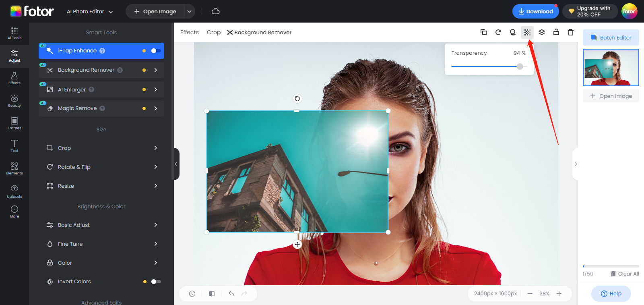Open the Beauty sidebar section
The height and width of the screenshot is (305, 644).
[14, 101]
